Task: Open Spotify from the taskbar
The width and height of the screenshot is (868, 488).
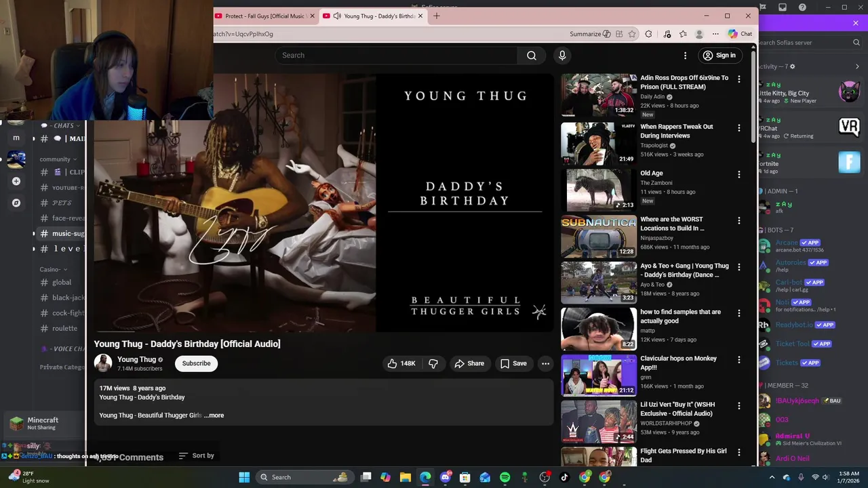Action: pyautogui.click(x=505, y=477)
